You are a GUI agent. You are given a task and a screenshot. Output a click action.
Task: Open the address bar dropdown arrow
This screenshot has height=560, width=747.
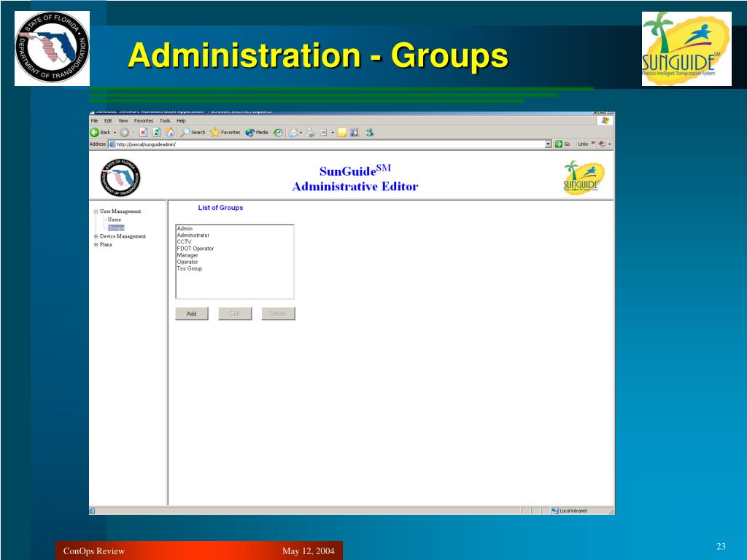(548, 144)
